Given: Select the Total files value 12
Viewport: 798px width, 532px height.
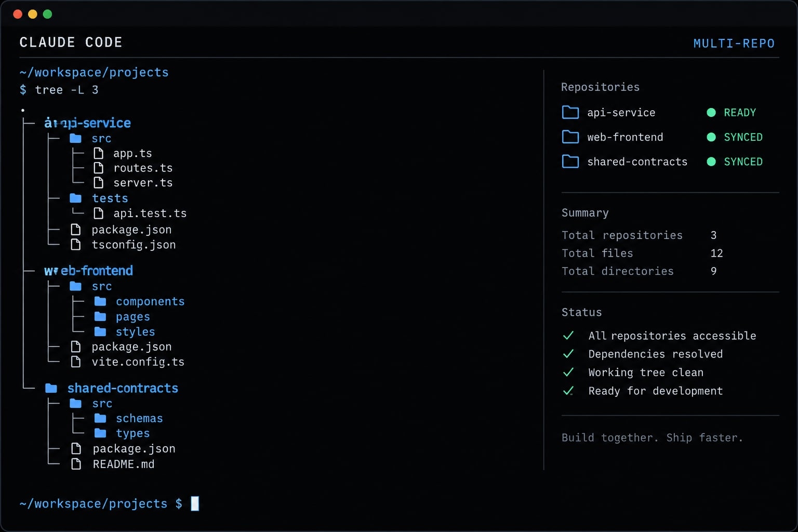Looking at the screenshot, I should coord(717,253).
